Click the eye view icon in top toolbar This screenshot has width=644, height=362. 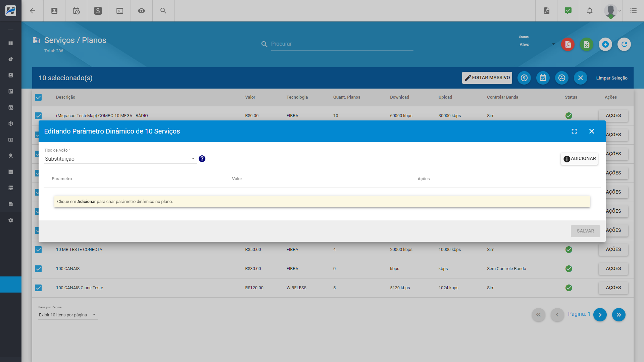(141, 11)
